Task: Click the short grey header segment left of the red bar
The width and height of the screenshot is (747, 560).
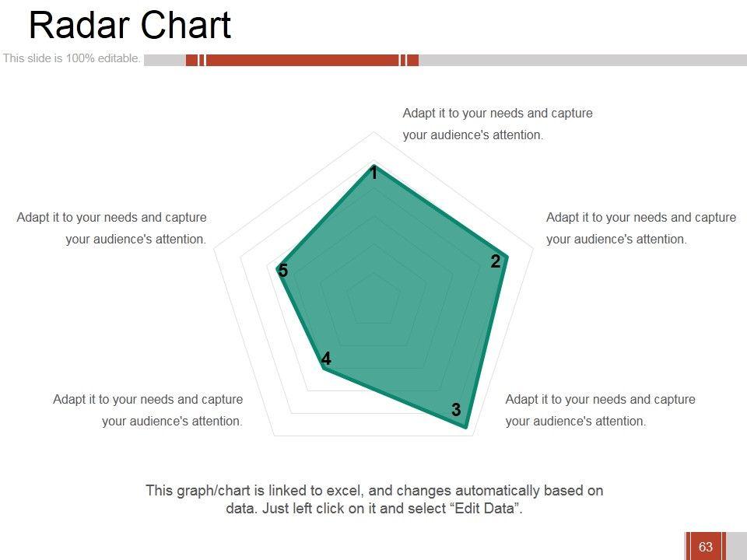Action: [164, 60]
